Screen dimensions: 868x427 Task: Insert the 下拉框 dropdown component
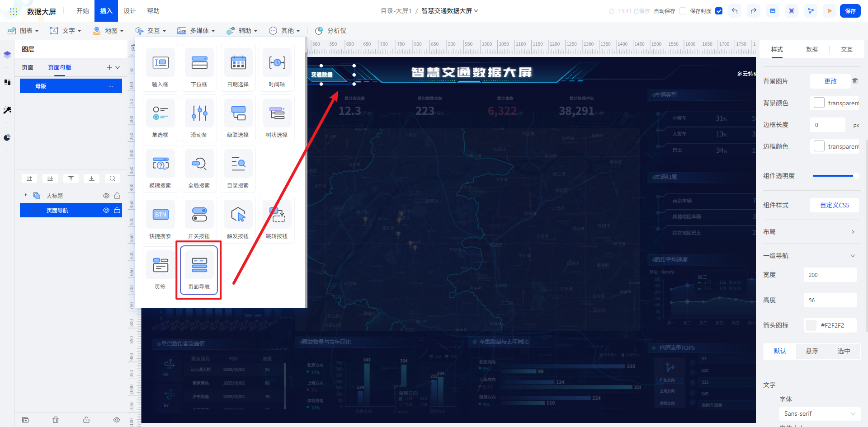199,68
